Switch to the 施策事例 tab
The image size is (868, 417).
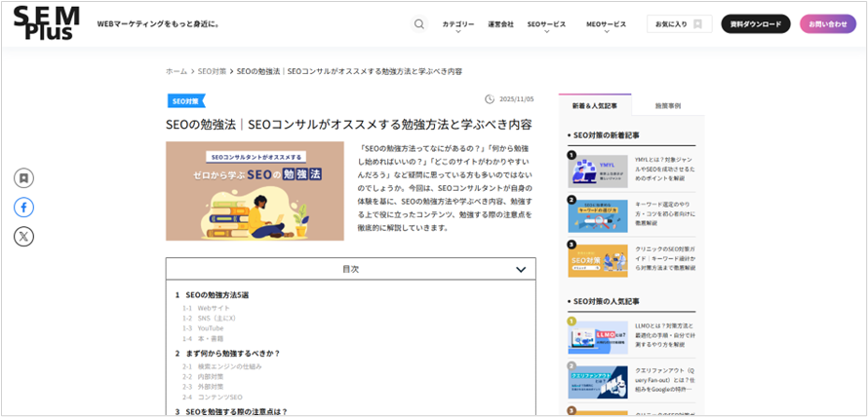click(667, 105)
